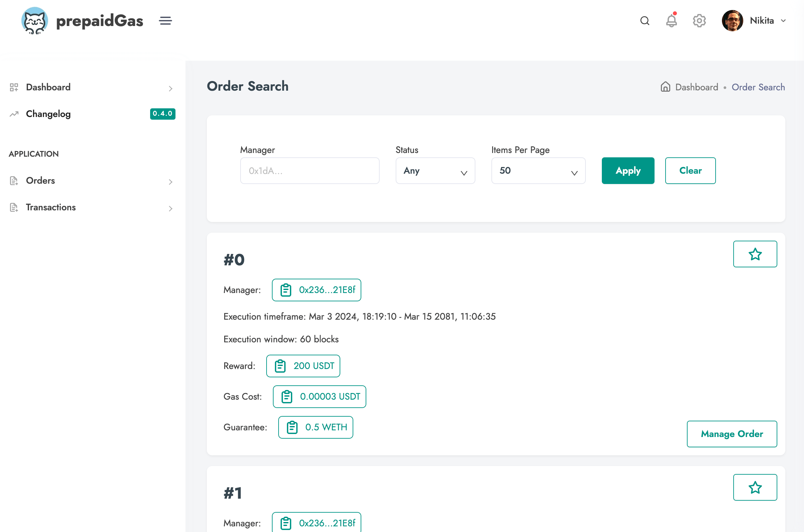Image resolution: width=804 pixels, height=532 pixels.
Task: Click the prepaidGas cat logo
Action: 34,21
